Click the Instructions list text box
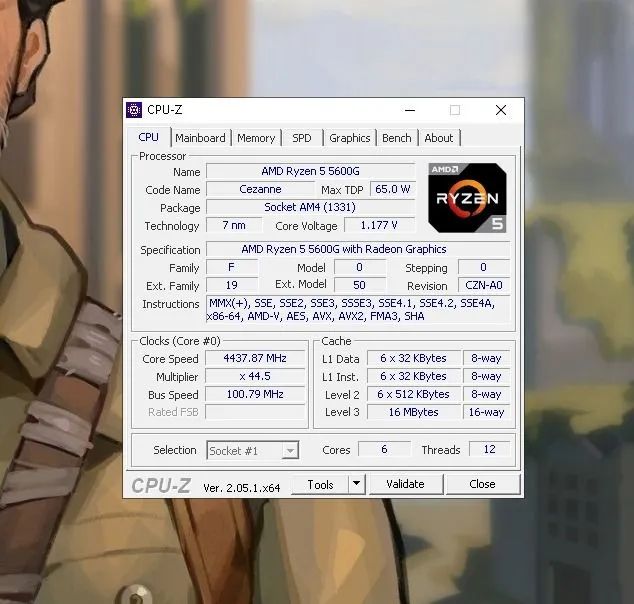Screen dimensions: 634x604 point(358,309)
